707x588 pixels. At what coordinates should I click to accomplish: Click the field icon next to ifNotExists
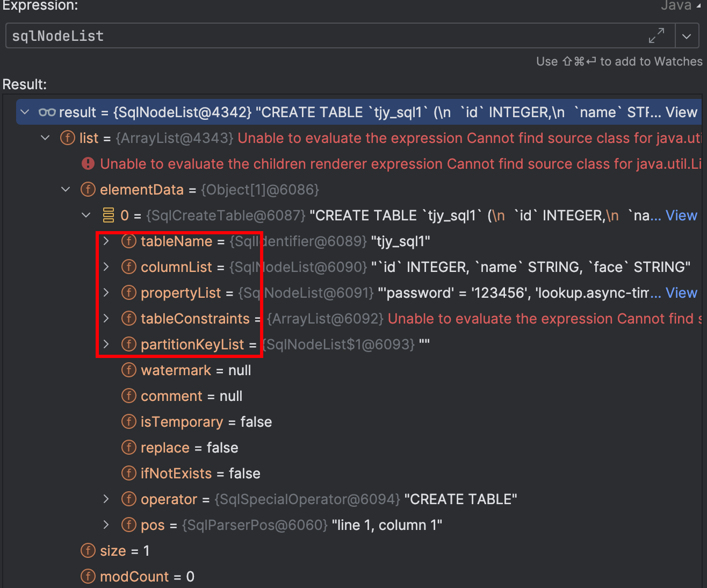(129, 474)
